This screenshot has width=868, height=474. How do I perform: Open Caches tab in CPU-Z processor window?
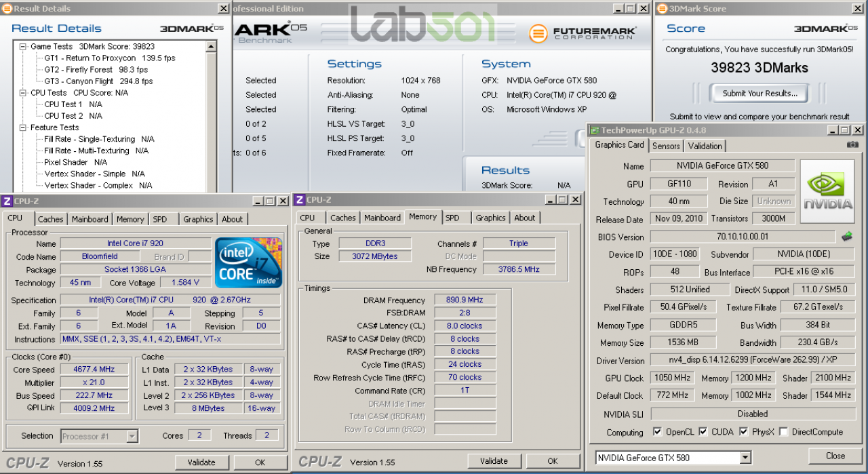coord(50,219)
